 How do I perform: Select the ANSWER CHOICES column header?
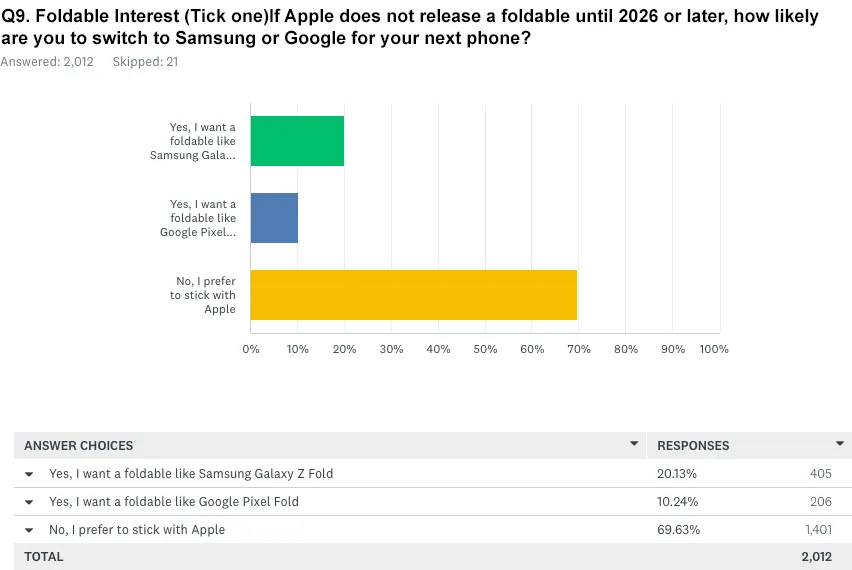79,445
